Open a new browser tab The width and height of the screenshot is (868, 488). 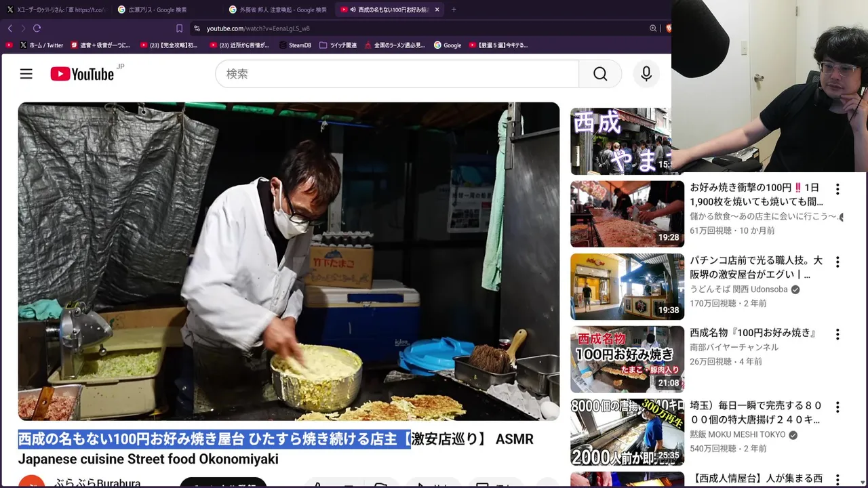(x=454, y=9)
